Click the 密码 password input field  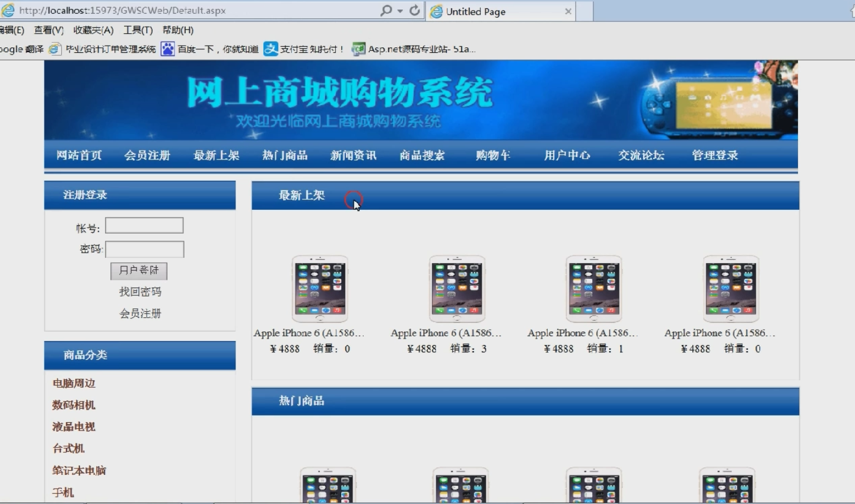(x=145, y=249)
